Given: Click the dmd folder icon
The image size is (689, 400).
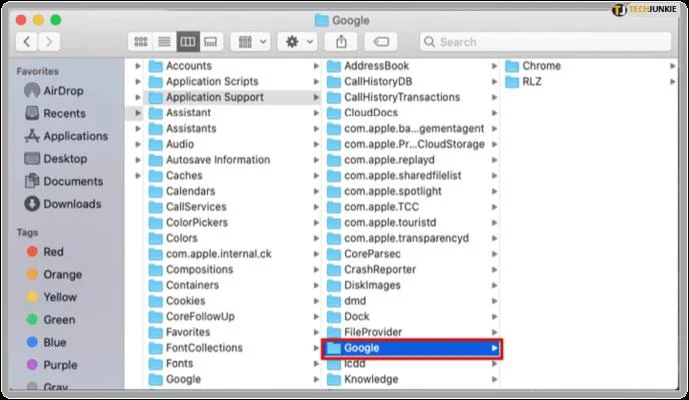Looking at the screenshot, I should tap(334, 301).
